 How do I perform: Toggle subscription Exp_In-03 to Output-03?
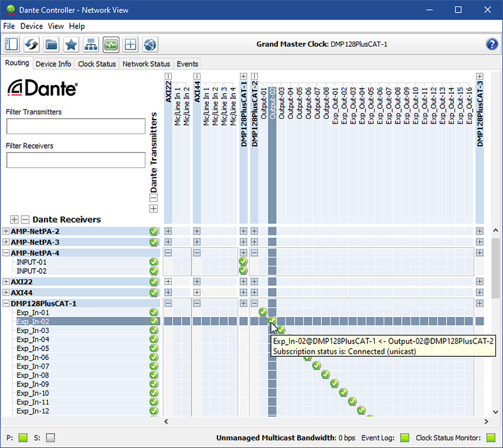(281, 330)
